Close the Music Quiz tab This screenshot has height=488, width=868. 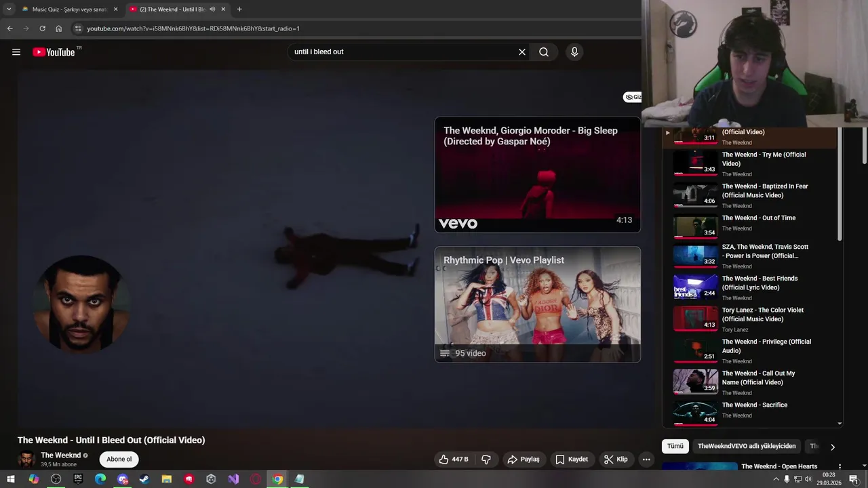tap(115, 9)
